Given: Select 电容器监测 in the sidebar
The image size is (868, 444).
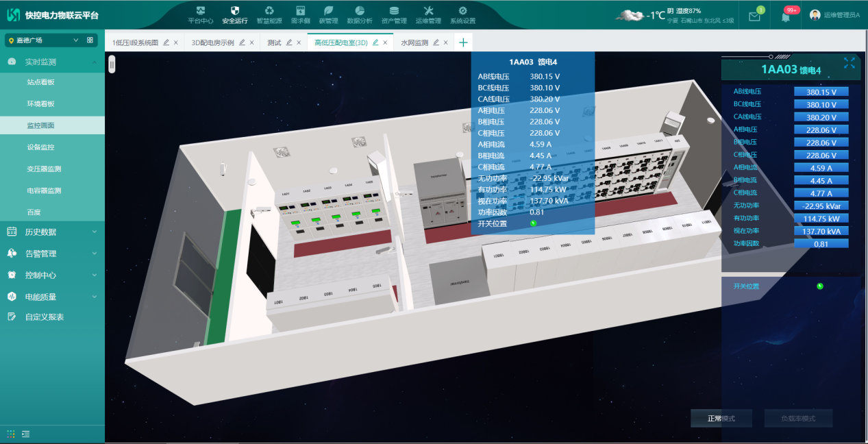Looking at the screenshot, I should pos(52,190).
